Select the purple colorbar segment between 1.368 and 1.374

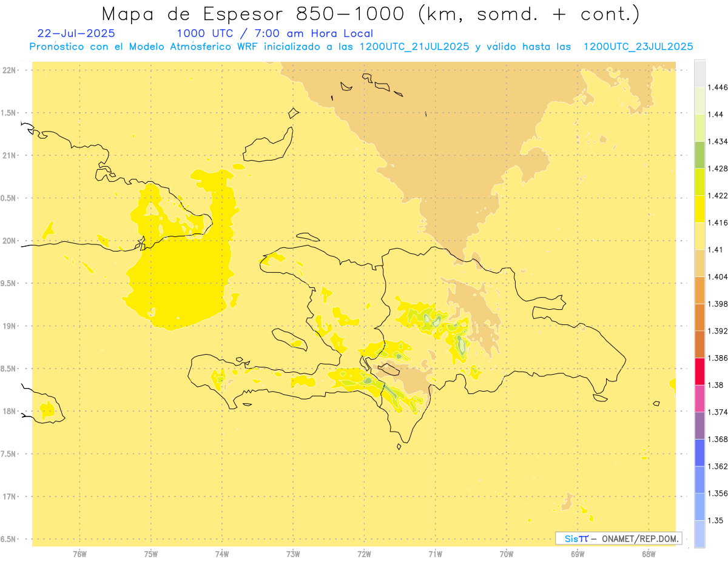coord(699,426)
